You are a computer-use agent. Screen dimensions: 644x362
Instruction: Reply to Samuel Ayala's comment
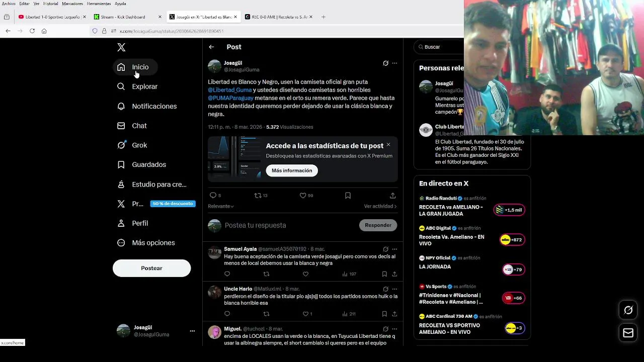(x=227, y=274)
